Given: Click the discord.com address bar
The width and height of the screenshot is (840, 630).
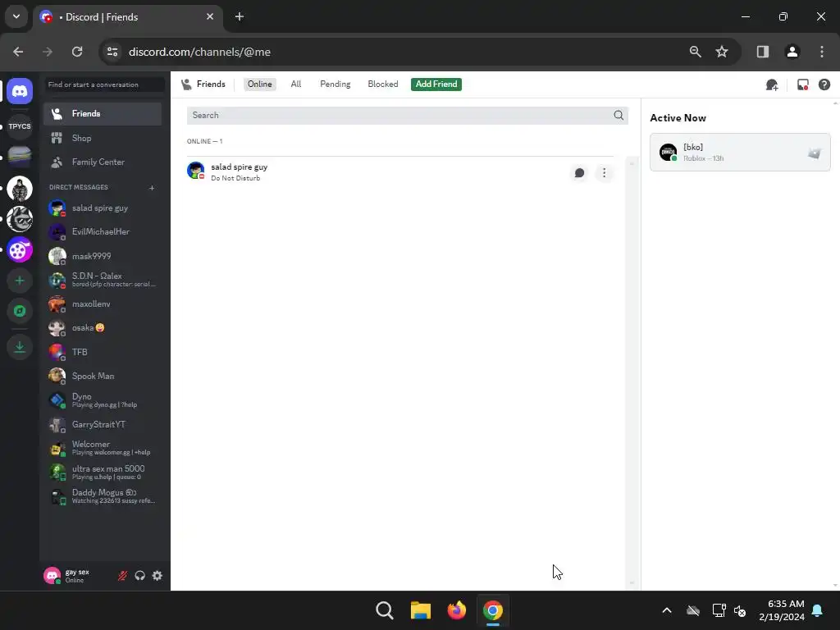Looking at the screenshot, I should click(394, 52).
